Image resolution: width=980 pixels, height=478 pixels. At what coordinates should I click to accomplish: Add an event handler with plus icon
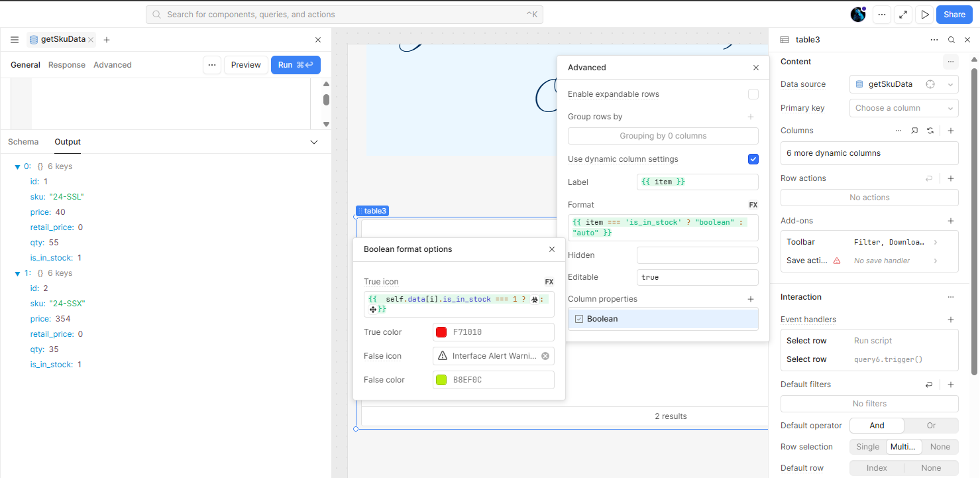(x=951, y=320)
